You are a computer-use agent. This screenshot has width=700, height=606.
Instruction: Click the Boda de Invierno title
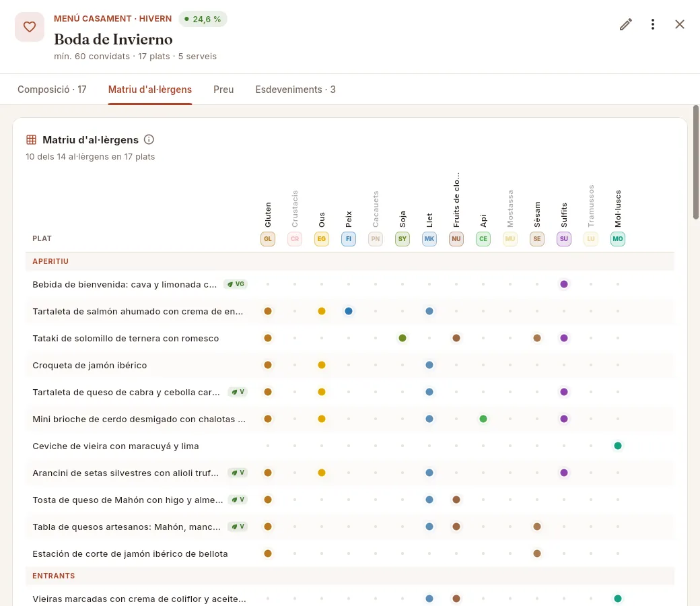click(x=113, y=39)
